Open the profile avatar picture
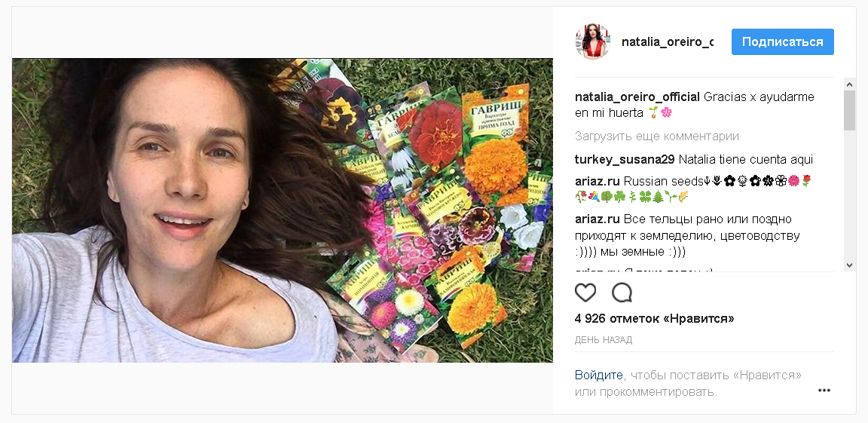The image size is (868, 423). coord(592,41)
